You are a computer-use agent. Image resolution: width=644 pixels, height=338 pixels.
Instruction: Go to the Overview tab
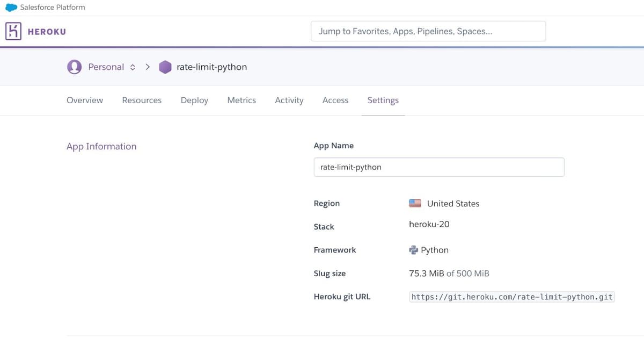point(84,100)
